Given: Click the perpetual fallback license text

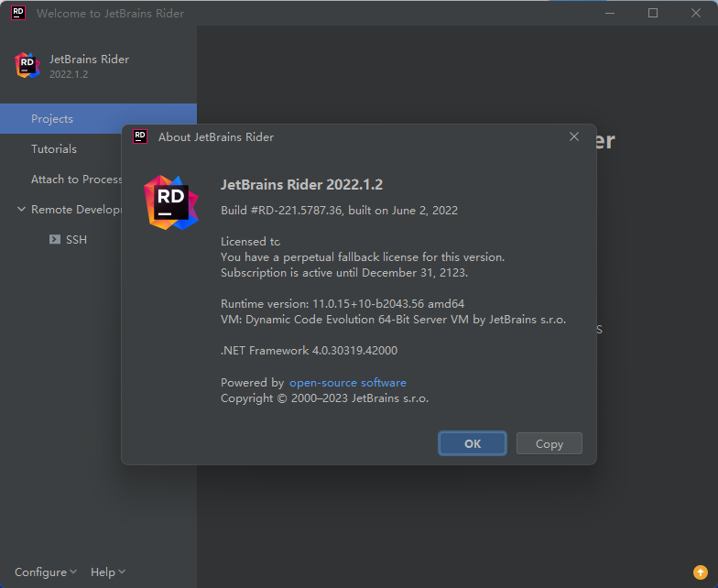Looking at the screenshot, I should pyautogui.click(x=363, y=256).
